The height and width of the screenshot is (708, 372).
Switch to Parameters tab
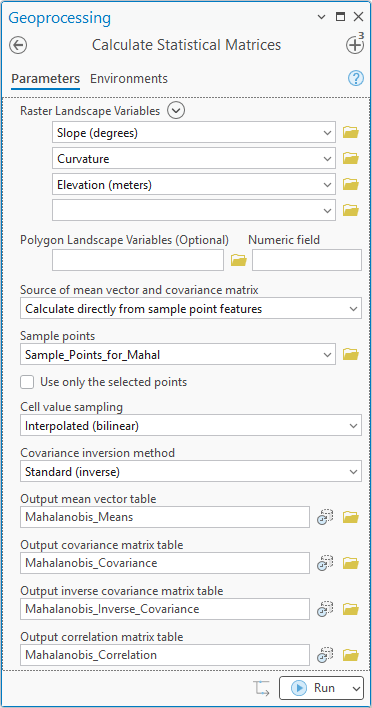[46, 79]
